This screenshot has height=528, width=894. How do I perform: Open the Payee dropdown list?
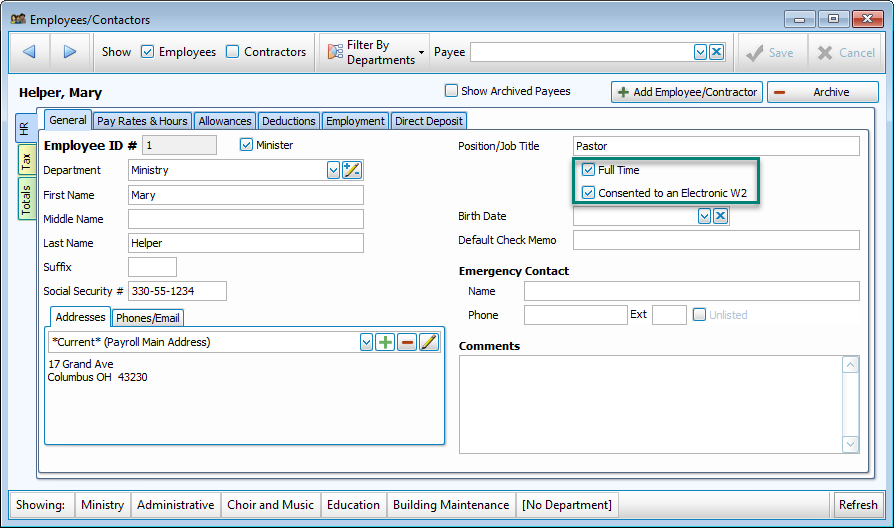[x=700, y=52]
